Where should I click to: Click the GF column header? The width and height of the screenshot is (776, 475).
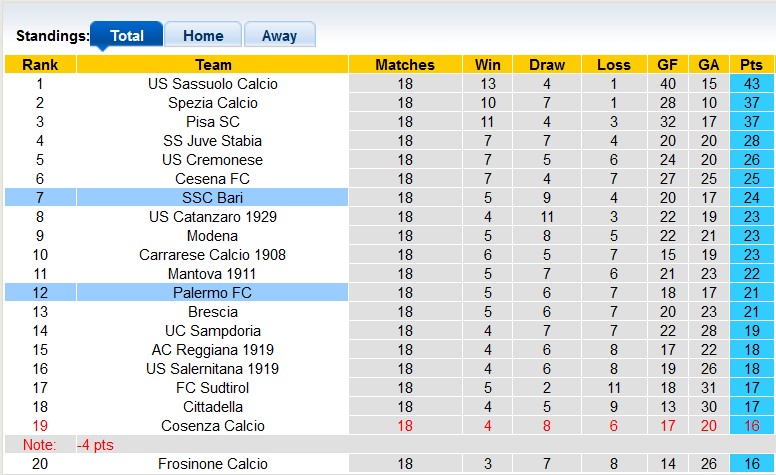point(667,65)
